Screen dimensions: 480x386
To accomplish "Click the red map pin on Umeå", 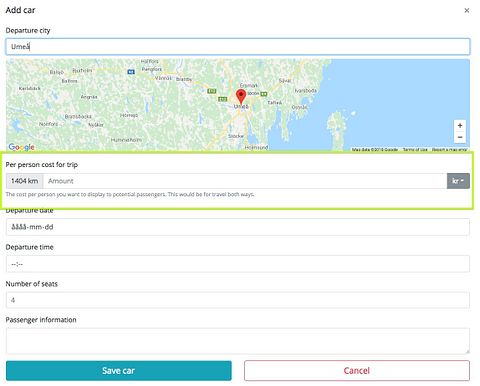I will (x=241, y=96).
